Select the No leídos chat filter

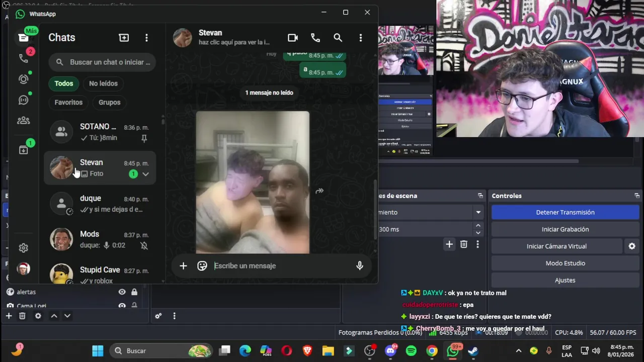tap(103, 83)
